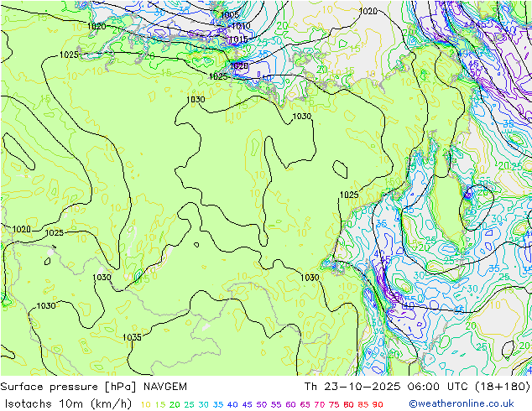532x411 pixels.
Task: Click the 45 km/h legend value
Action: (247, 404)
